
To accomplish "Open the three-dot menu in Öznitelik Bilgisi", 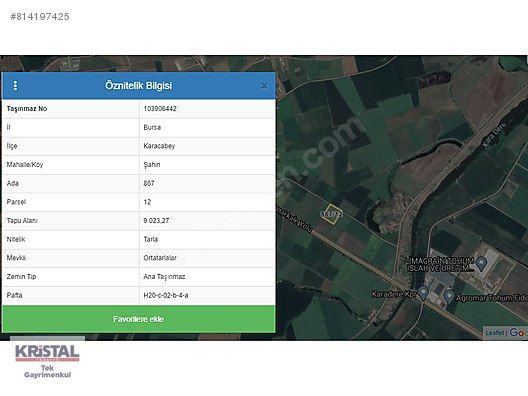I will 15,86.
